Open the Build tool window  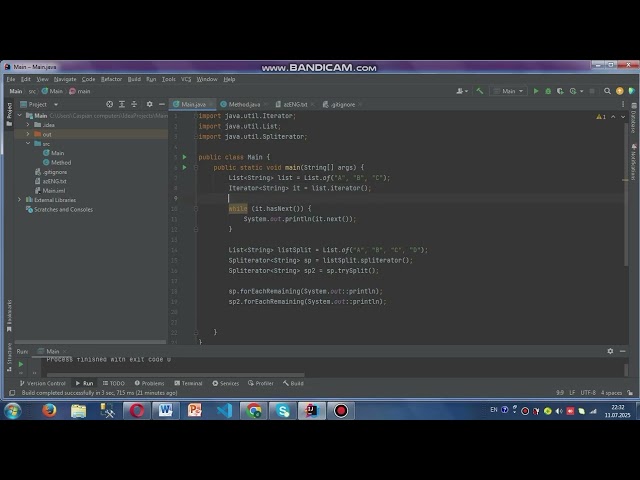click(x=293, y=383)
